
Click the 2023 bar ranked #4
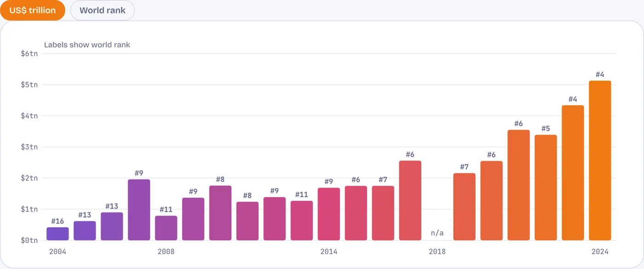[573, 173]
